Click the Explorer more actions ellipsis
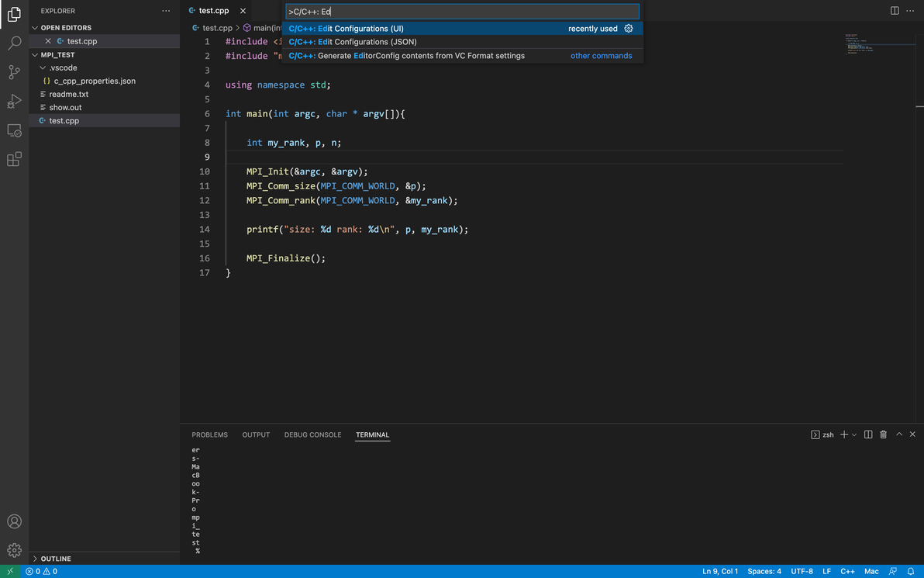This screenshot has height=578, width=924. coord(166,11)
